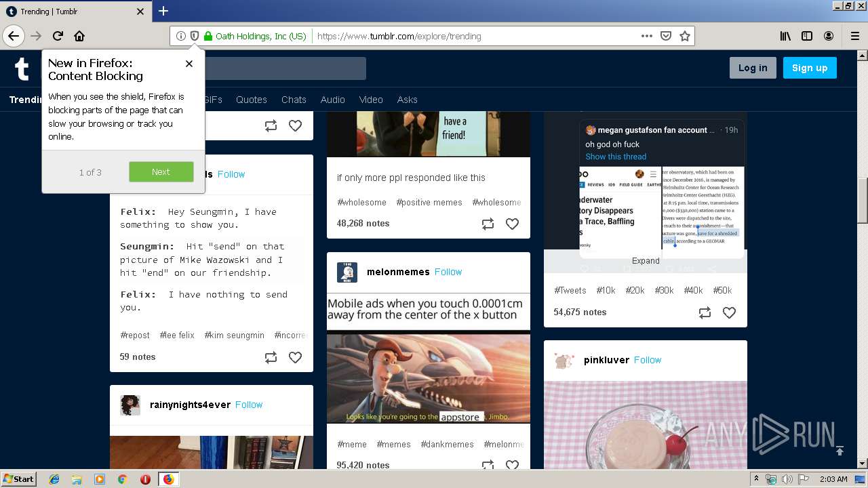
Task: Reblog the 54,675 notes Tweets post
Action: pyautogui.click(x=705, y=312)
